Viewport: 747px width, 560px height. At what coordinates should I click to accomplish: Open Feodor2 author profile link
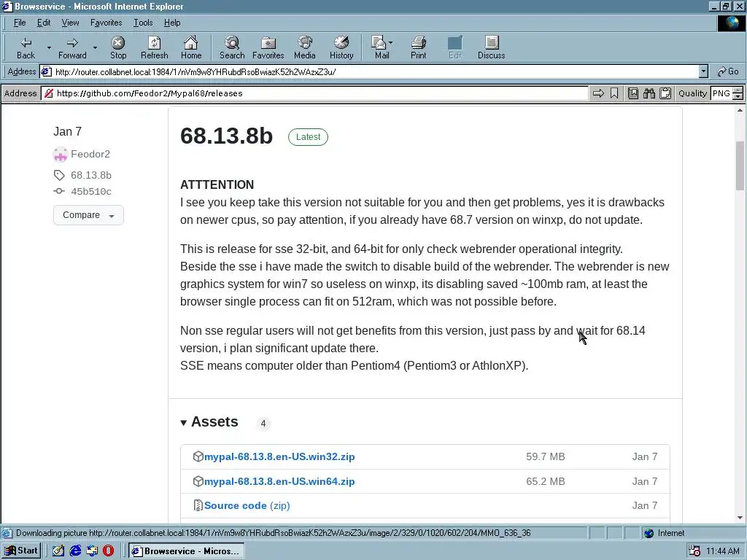tap(90, 155)
